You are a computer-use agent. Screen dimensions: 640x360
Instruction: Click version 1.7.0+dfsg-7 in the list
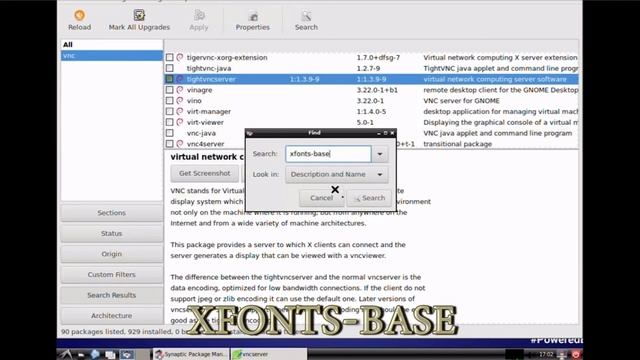click(x=378, y=58)
